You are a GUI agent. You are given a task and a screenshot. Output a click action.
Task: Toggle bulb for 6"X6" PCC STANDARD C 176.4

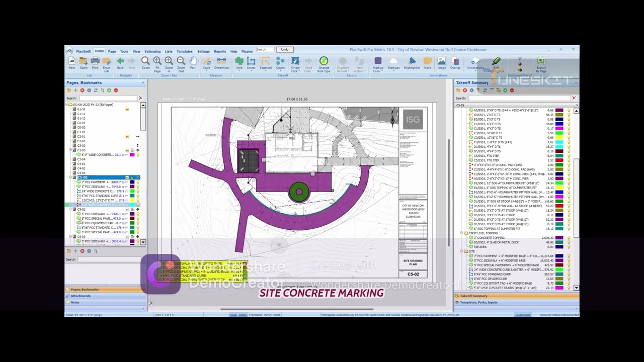click(x=138, y=228)
